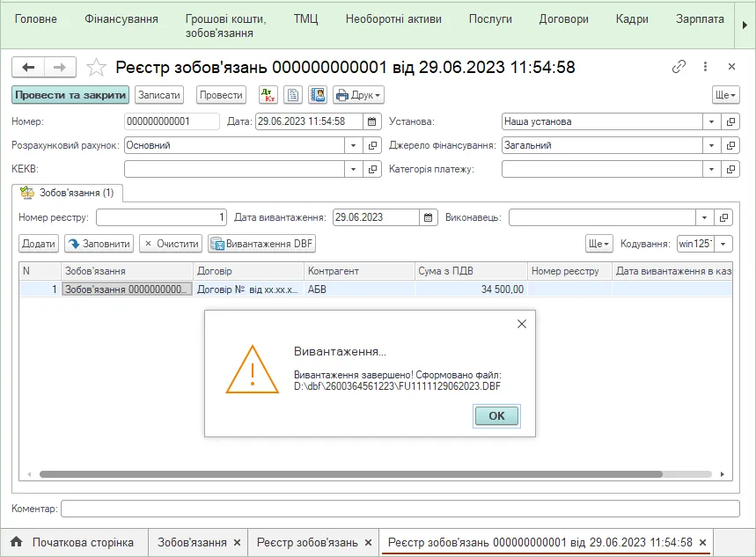The height and width of the screenshot is (557, 756).
Task: Go back with the left arrow
Action: click(x=28, y=67)
